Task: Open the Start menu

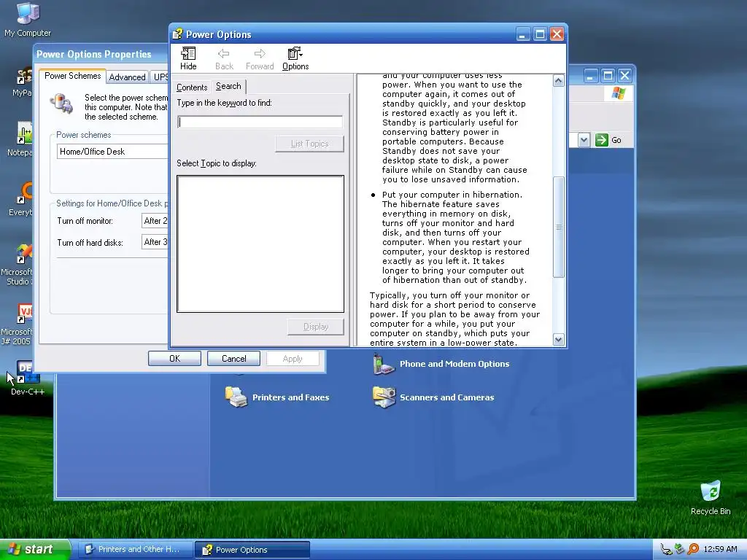Action: click(x=35, y=550)
